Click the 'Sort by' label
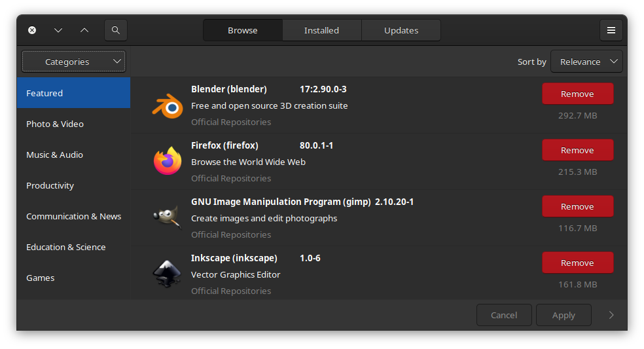 click(x=532, y=62)
